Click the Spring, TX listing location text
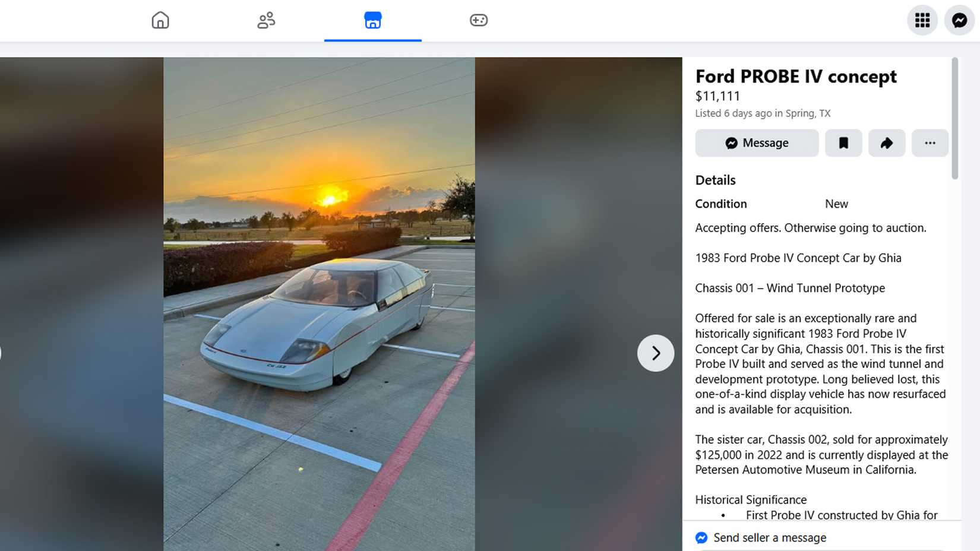The width and height of the screenshot is (980, 551). [808, 113]
